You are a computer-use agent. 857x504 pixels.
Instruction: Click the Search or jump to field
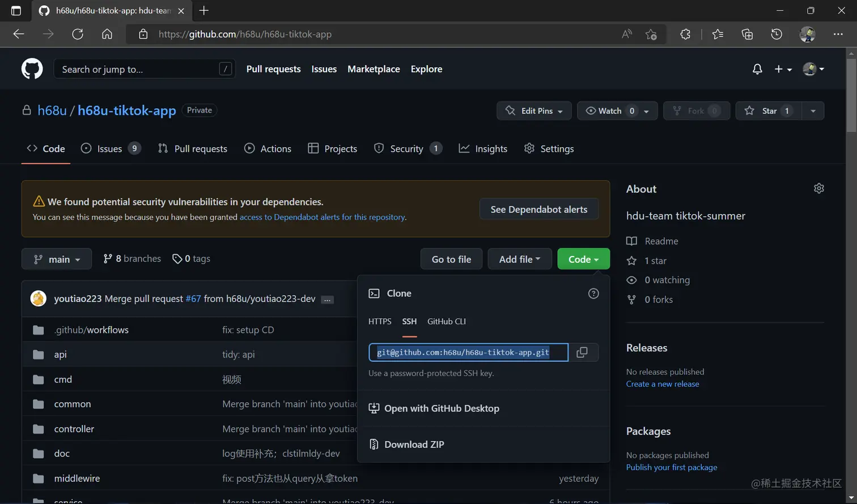point(145,69)
